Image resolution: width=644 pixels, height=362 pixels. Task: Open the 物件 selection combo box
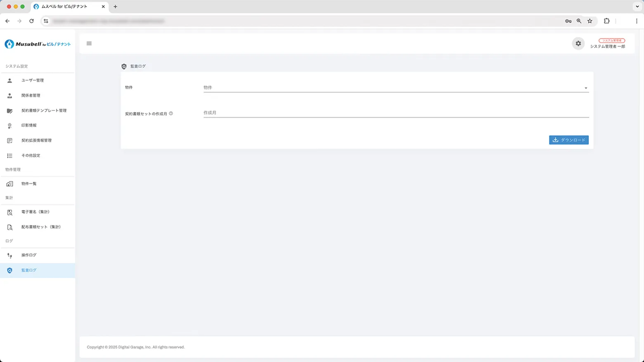click(392, 88)
